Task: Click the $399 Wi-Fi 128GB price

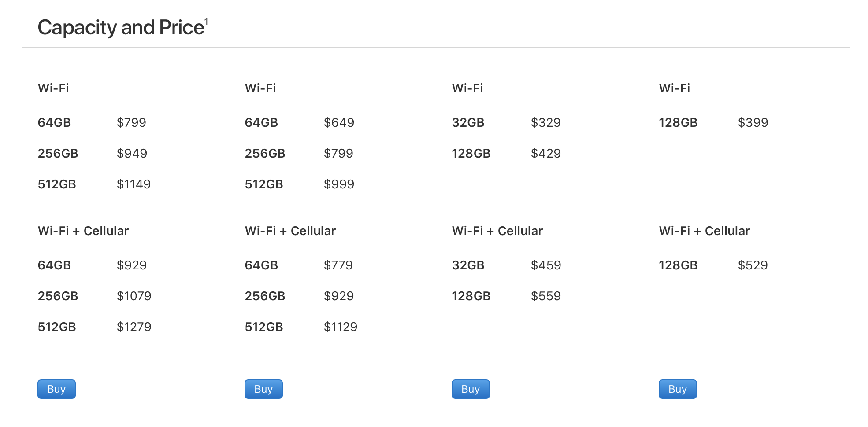Action: click(x=753, y=122)
